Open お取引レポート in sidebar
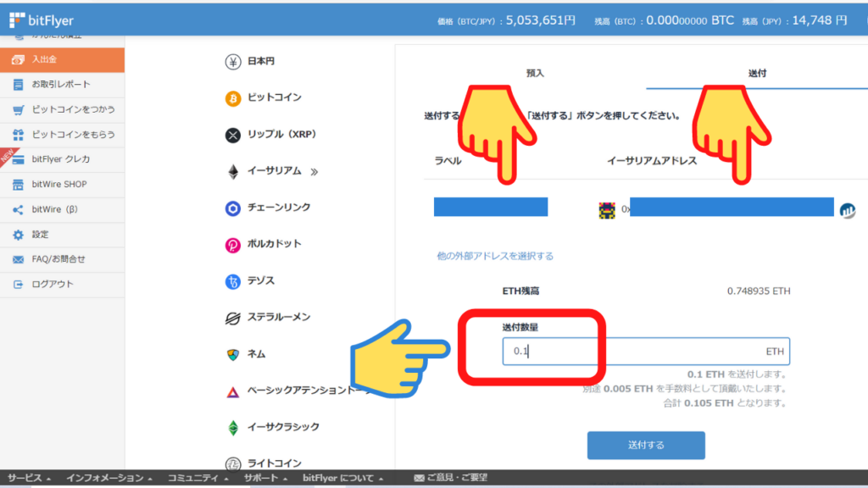Screen dimensions: 868x488 [62, 84]
